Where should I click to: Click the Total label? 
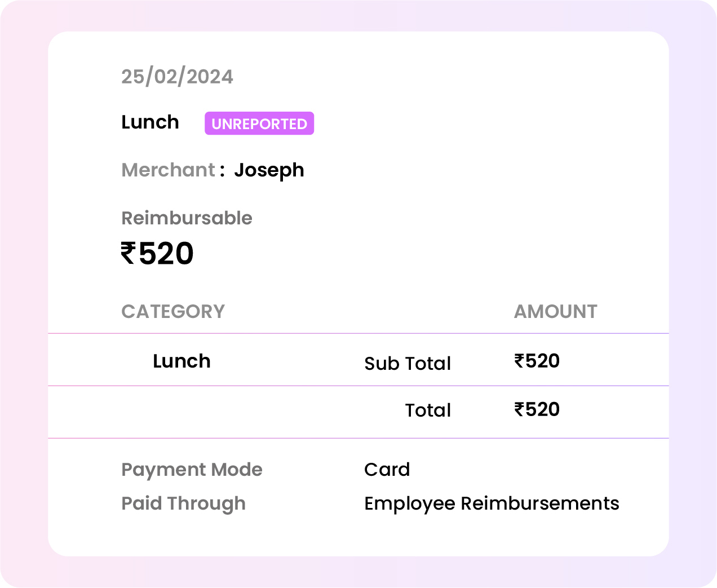tap(428, 410)
